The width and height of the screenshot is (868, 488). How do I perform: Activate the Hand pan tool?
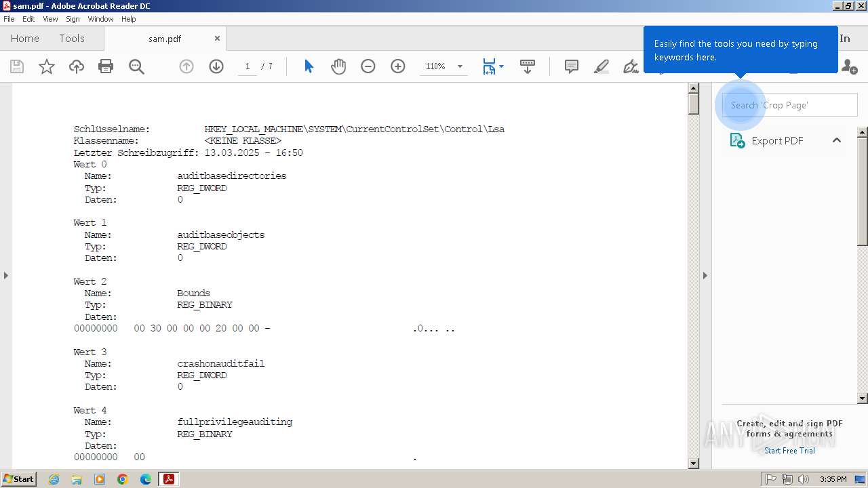tap(338, 66)
